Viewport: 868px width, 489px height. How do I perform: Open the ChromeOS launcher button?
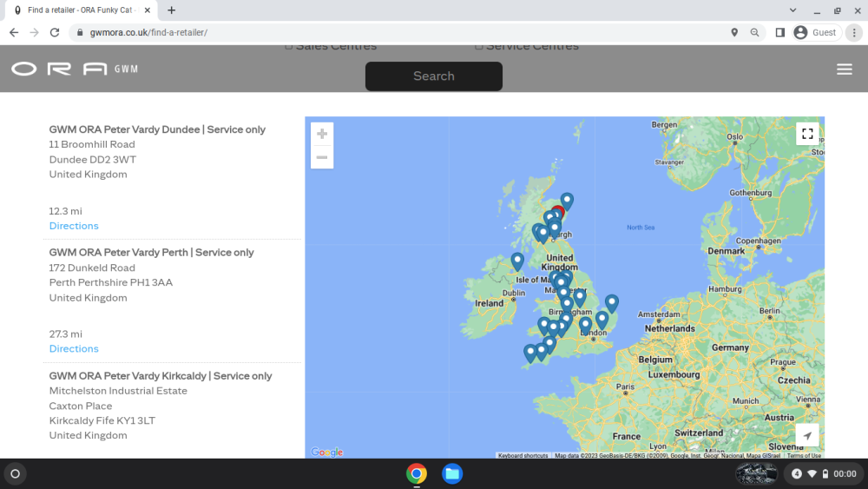coord(16,473)
